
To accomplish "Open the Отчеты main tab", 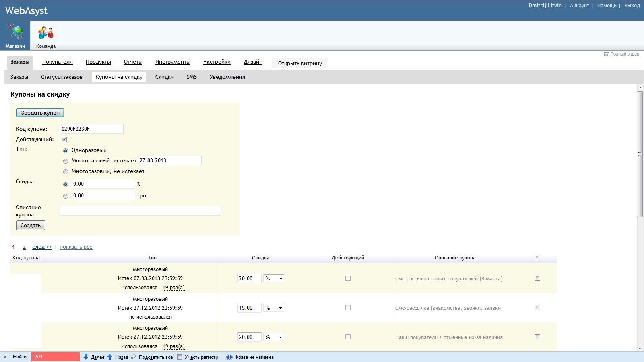I will (x=133, y=62).
